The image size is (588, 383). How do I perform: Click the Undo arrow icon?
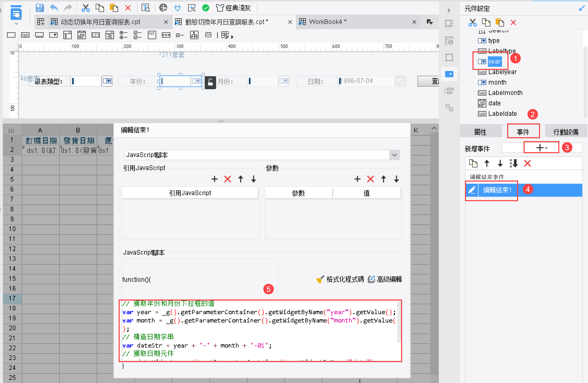(x=54, y=8)
